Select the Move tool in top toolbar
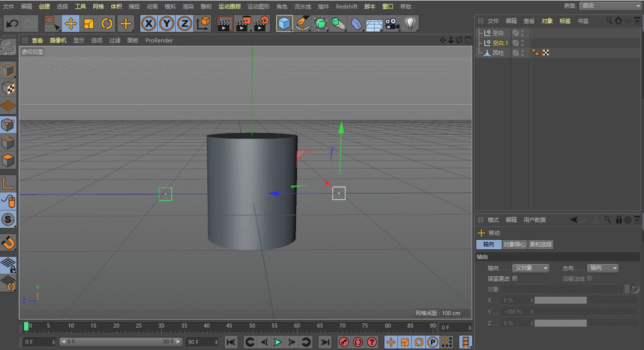Screen dimensions: 644x350 coord(71,23)
